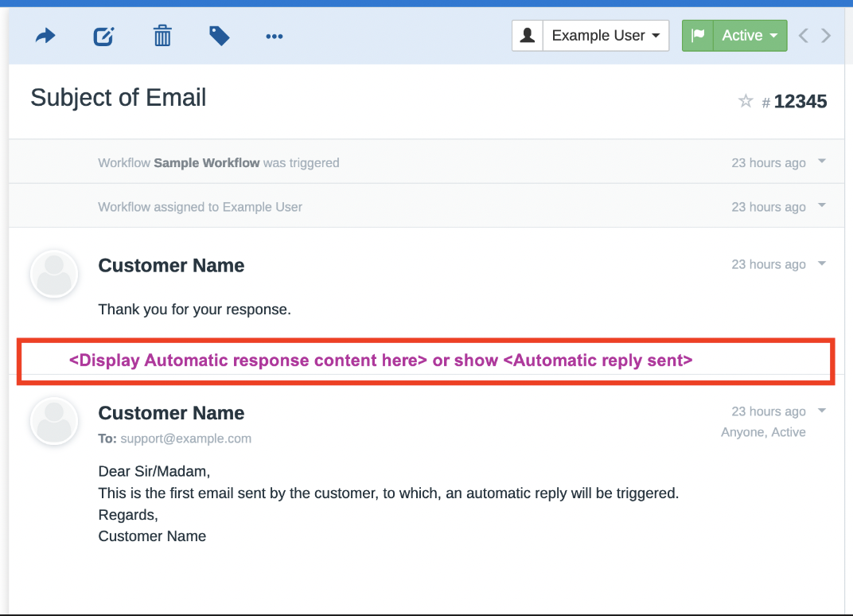The width and height of the screenshot is (853, 616).
Task: Click Customer Name above To: support line
Action: (x=171, y=413)
